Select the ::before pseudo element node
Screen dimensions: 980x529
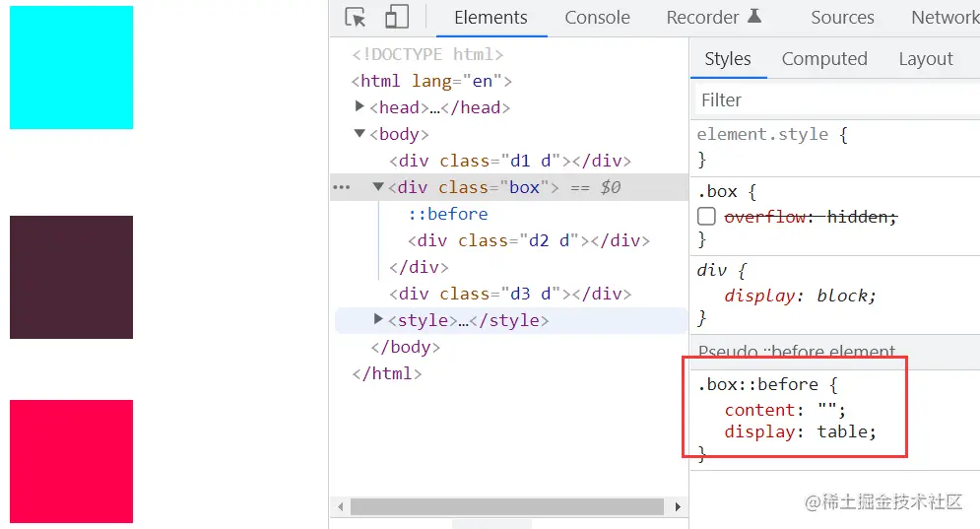447,214
